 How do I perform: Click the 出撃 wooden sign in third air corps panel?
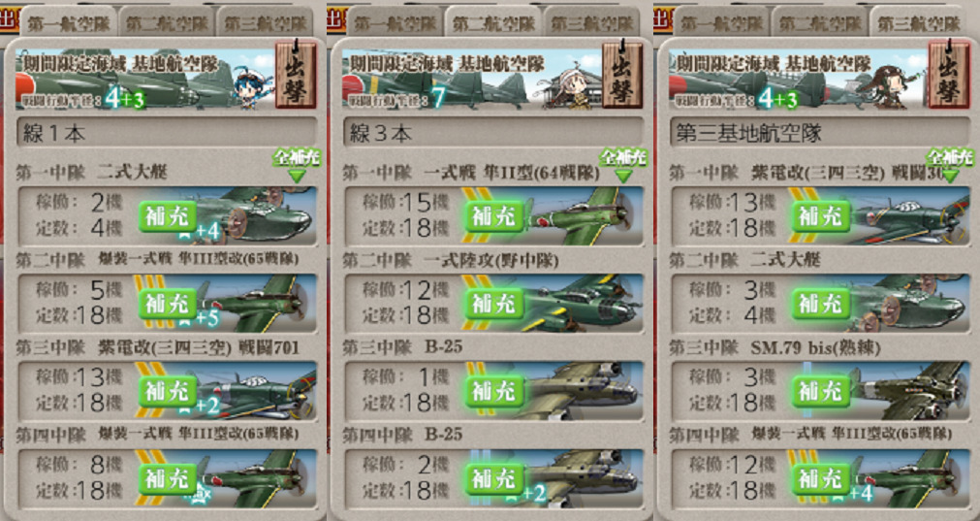point(949,75)
